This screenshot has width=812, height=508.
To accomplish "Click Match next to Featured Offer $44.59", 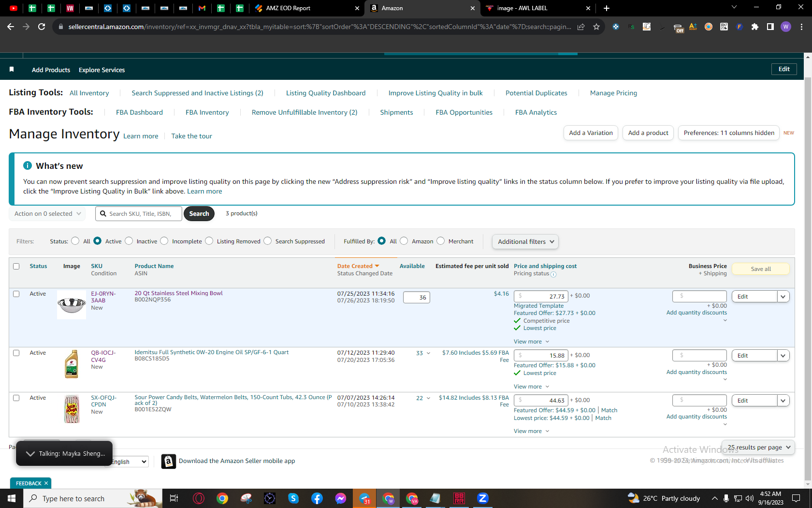I will [x=609, y=410].
